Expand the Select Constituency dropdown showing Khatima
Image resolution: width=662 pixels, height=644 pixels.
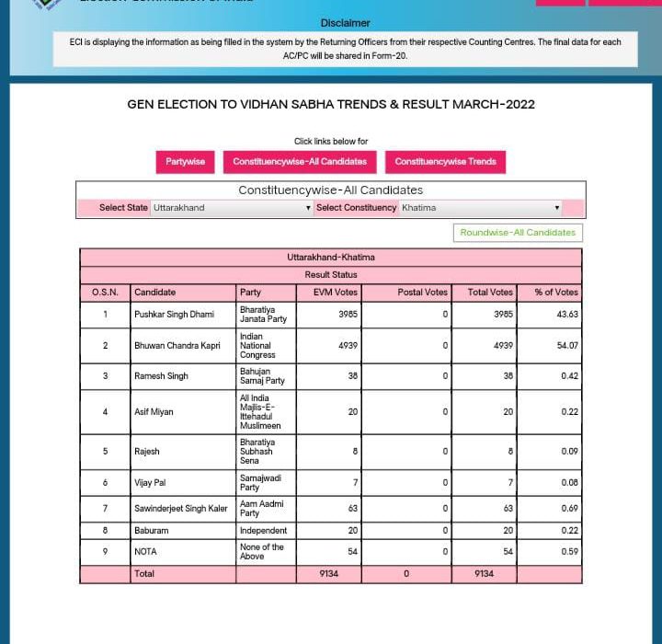click(x=480, y=208)
